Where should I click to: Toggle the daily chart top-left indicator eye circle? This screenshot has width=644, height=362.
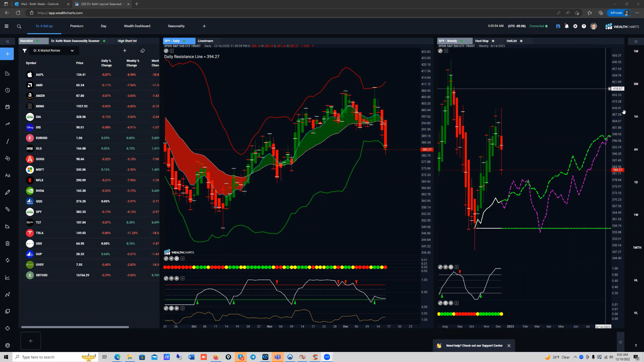[x=166, y=51]
